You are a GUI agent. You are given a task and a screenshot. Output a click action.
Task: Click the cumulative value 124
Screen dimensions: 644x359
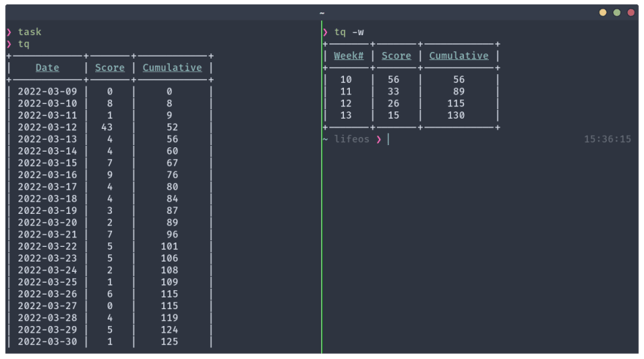[169, 330]
